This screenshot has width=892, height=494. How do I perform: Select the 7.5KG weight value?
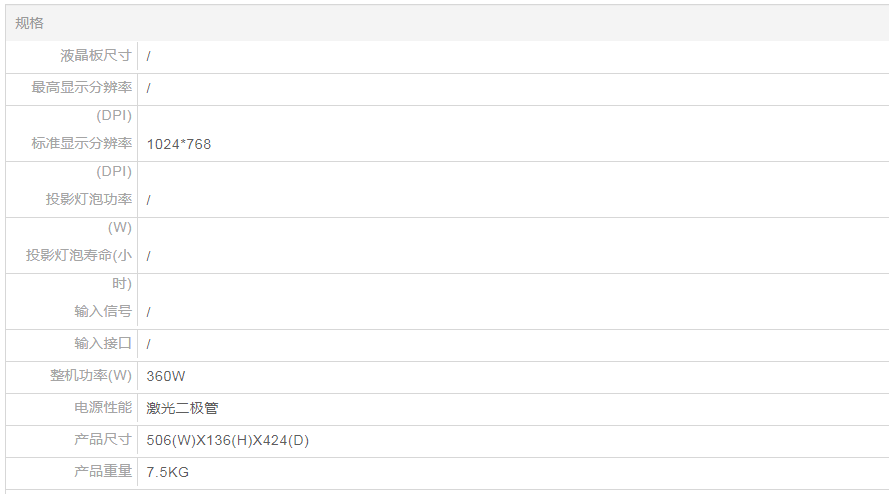(168, 472)
